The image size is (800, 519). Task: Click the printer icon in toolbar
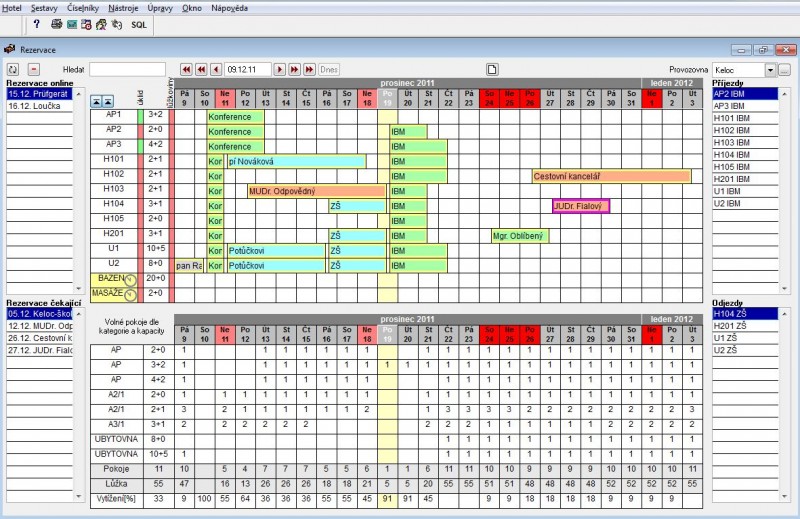tap(57, 24)
